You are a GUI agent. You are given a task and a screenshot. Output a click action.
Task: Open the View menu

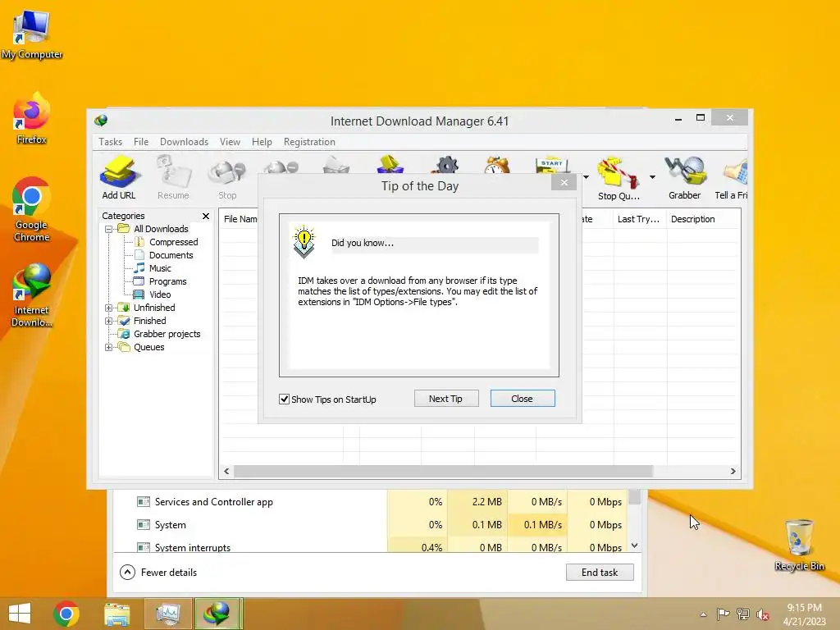(x=230, y=141)
